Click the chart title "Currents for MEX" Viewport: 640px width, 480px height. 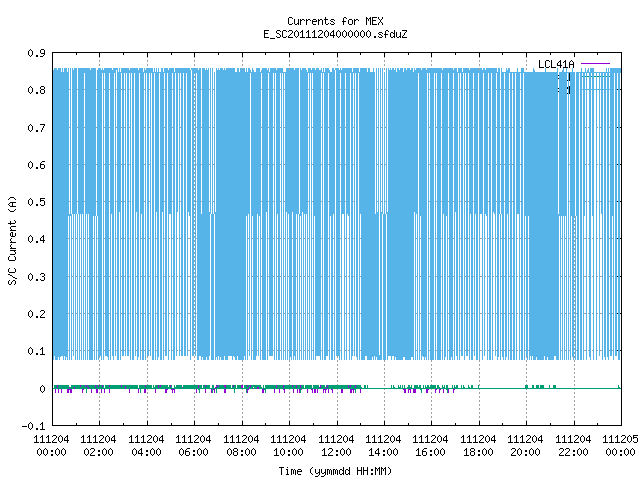(335, 21)
